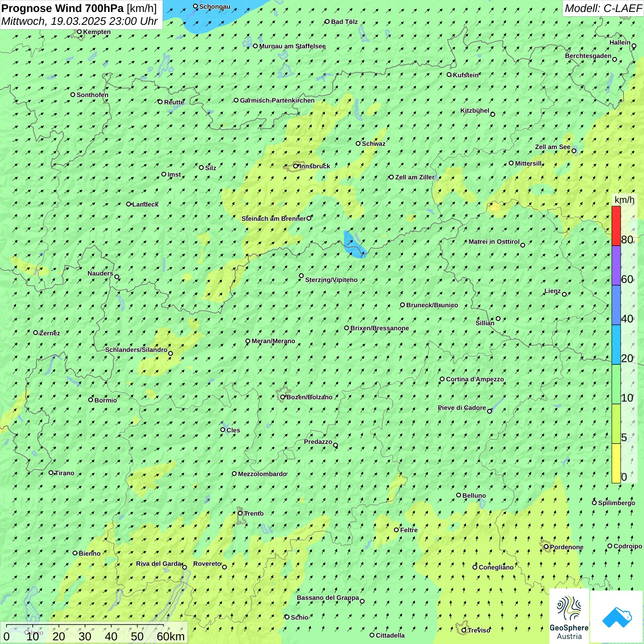Image resolution: width=644 pixels, height=644 pixels.
Task: Click the blue cloud app logo
Action: pyautogui.click(x=616, y=616)
